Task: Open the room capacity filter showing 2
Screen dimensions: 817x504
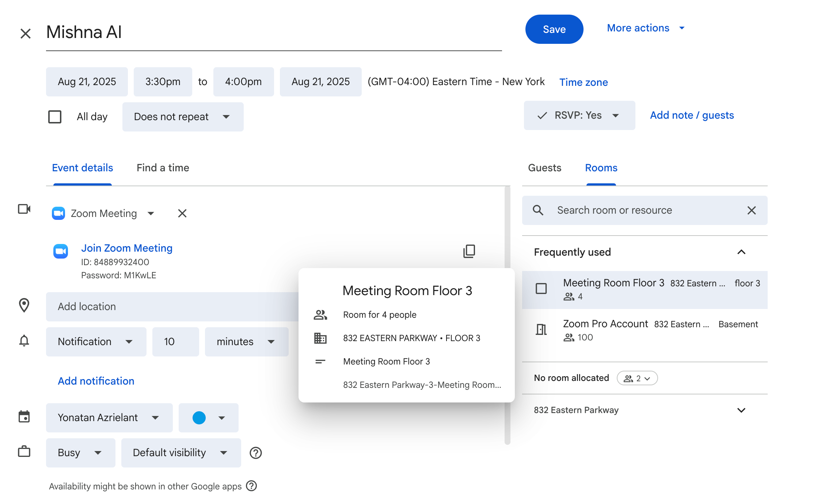Action: (637, 378)
